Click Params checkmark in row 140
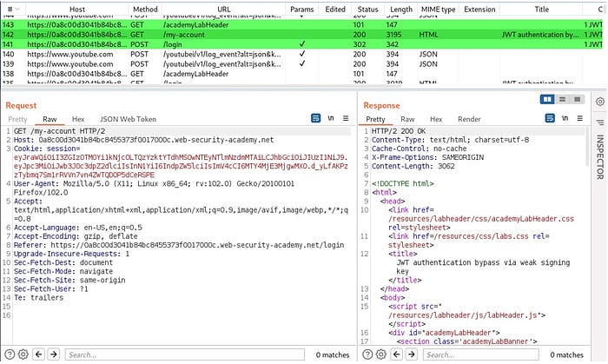This screenshot has width=608, height=364. tap(302, 54)
